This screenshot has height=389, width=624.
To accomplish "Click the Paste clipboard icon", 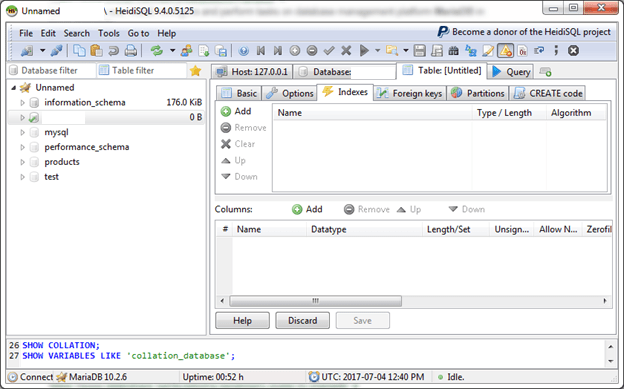I will (96, 51).
